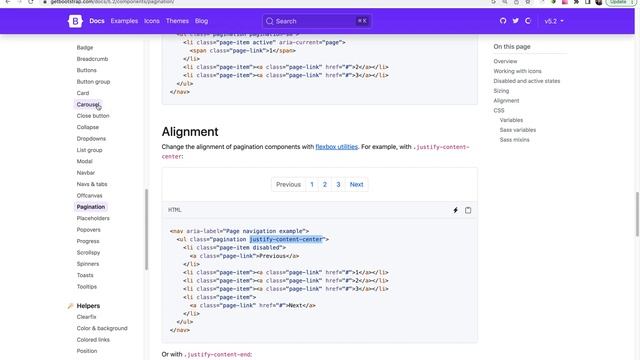
Task: Jump to Disabled and active states section
Action: [527, 81]
